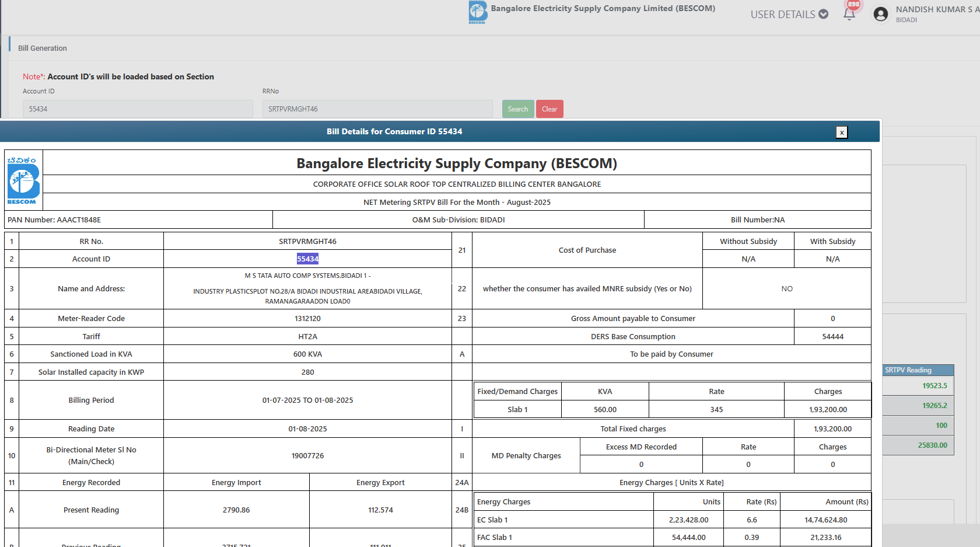Click the 'O&M Sub-Division: BIDADI' cell
Viewport: 980px width, 547px height.
(x=459, y=220)
